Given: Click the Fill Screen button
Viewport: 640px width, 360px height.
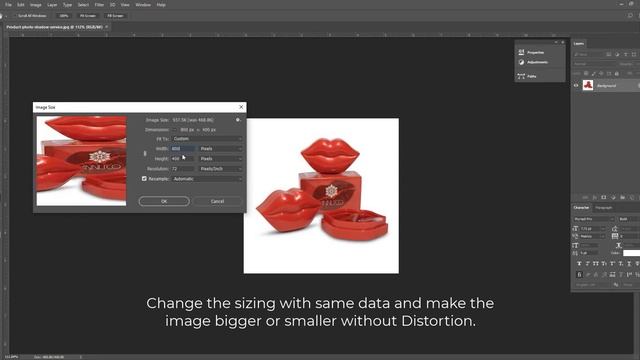Looking at the screenshot, I should (x=116, y=16).
